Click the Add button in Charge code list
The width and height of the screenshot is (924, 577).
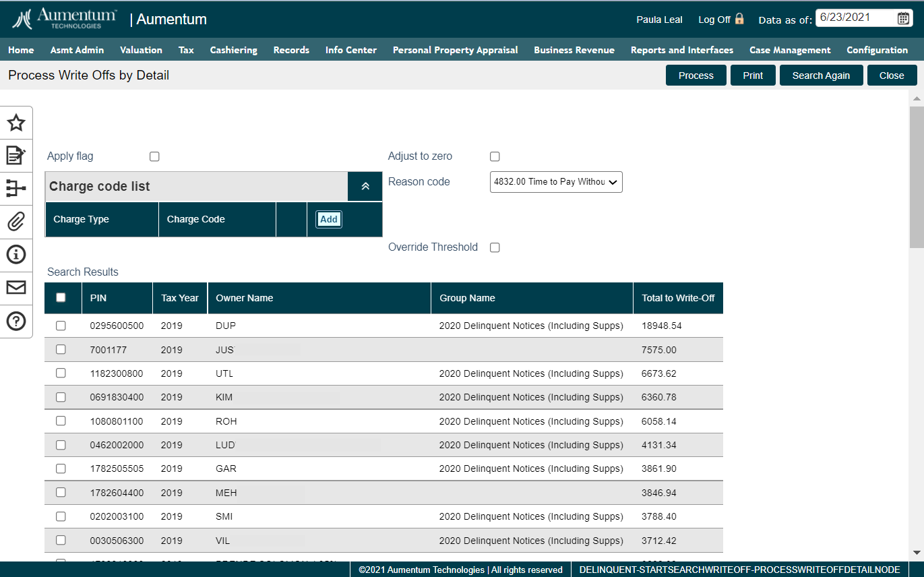pos(329,219)
